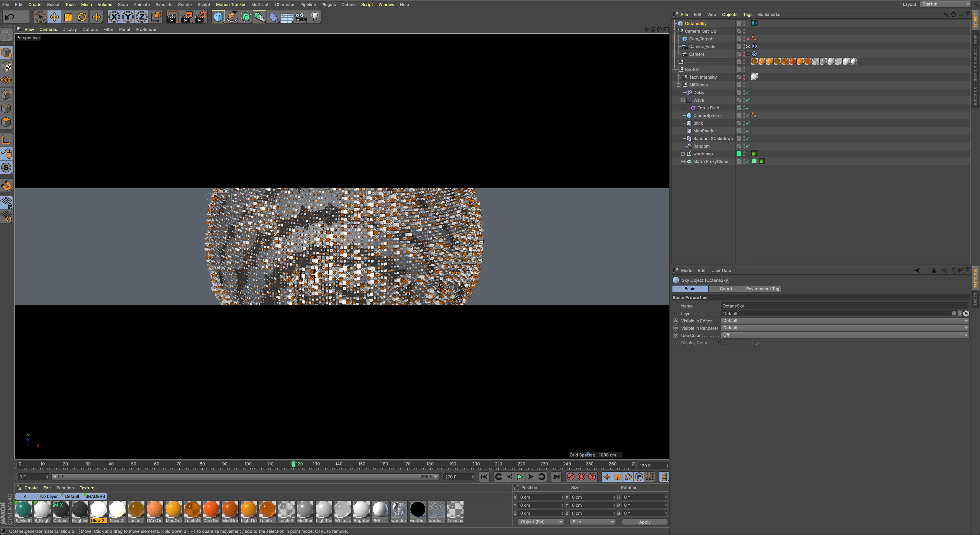
Task: Toggle Parameter keyframe P button
Action: pos(639,477)
